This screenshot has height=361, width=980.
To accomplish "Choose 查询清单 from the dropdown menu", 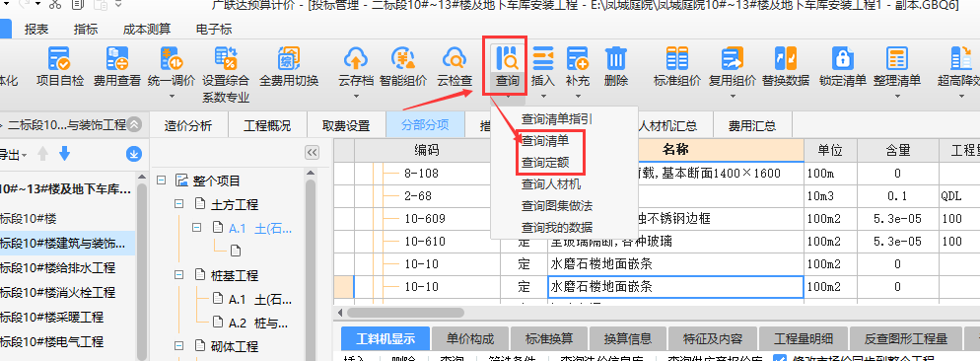I will click(545, 142).
